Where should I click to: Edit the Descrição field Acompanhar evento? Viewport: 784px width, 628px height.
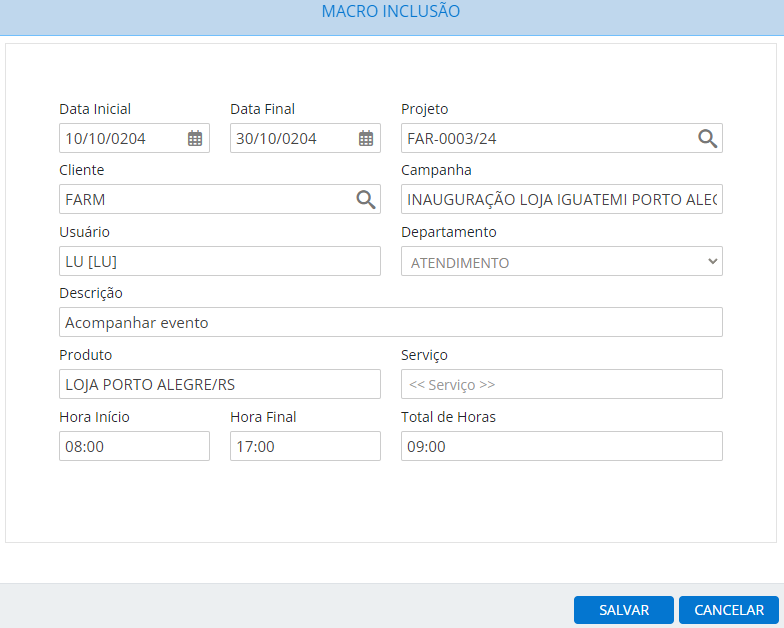(x=390, y=322)
